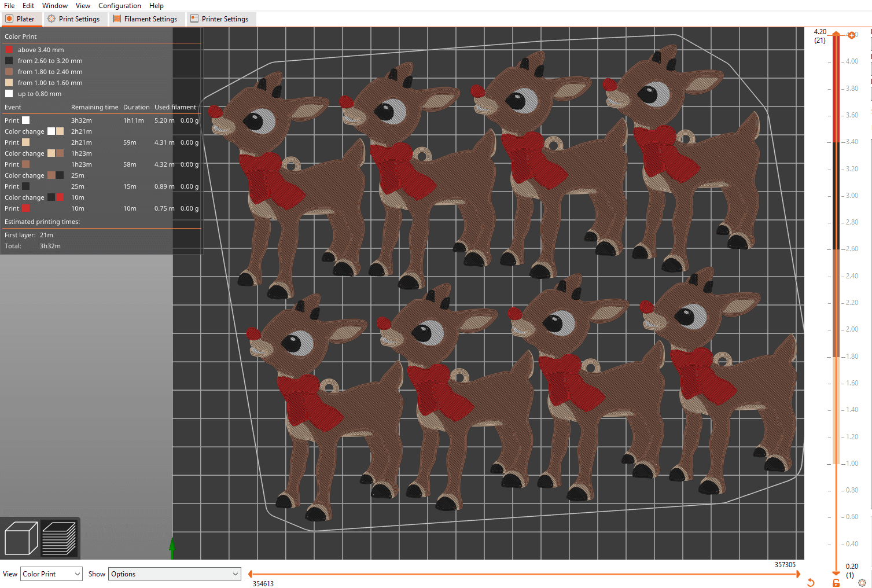Click the reset layer slider undo arrow
This screenshot has height=588, width=872.
[x=811, y=582]
